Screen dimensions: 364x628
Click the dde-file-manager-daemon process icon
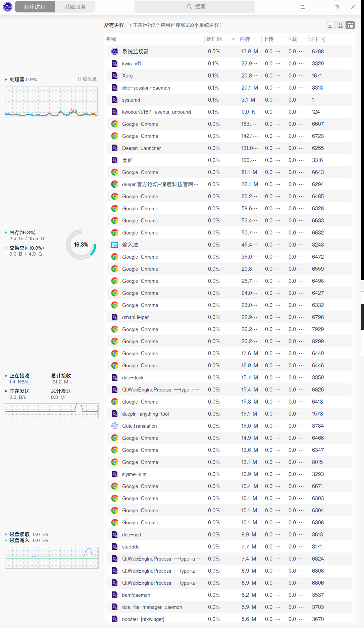pos(115,607)
